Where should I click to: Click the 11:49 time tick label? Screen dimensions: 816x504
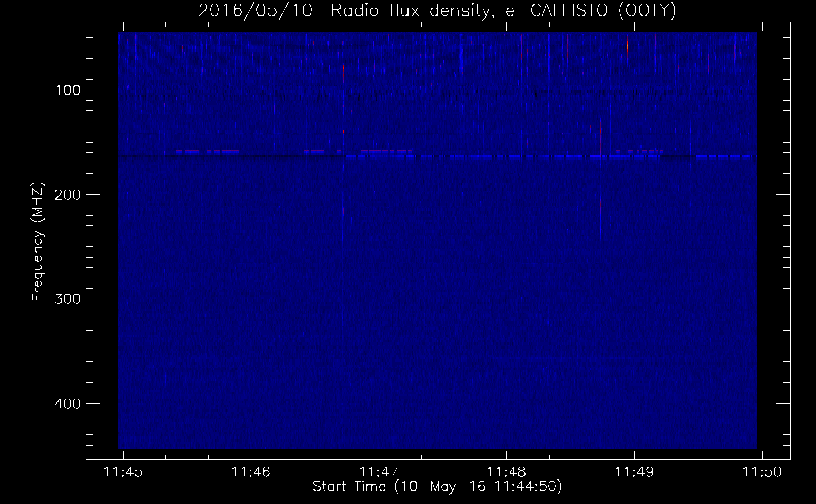(634, 472)
